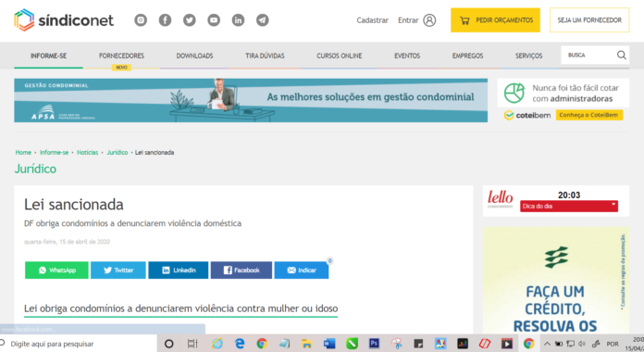
Task: Open Sticky Notes icon in taskbar
Action: [418, 344]
